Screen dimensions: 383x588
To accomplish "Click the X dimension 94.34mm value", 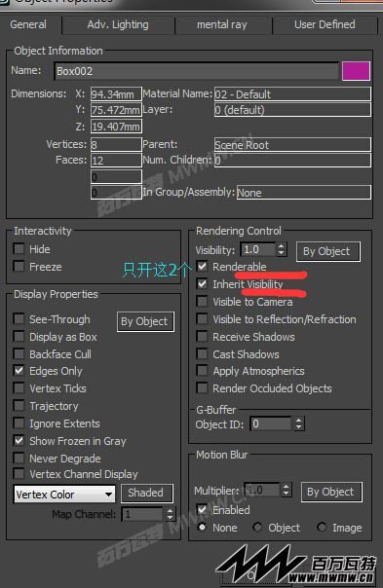I will [x=116, y=93].
